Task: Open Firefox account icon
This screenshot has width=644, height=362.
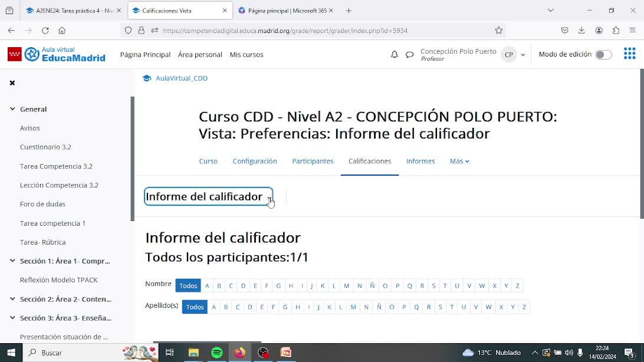Action: point(599,31)
